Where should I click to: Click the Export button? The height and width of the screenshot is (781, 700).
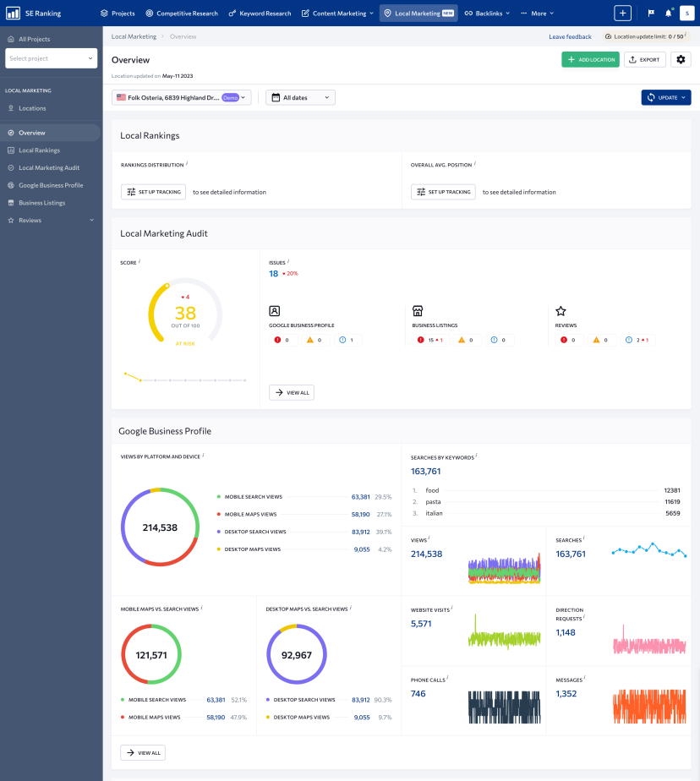click(x=644, y=60)
